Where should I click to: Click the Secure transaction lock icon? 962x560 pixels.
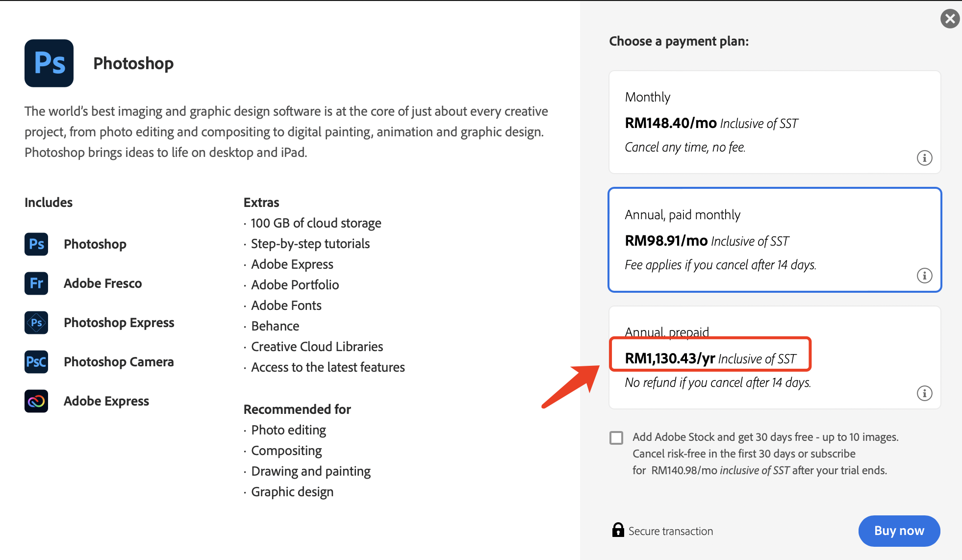click(x=618, y=530)
